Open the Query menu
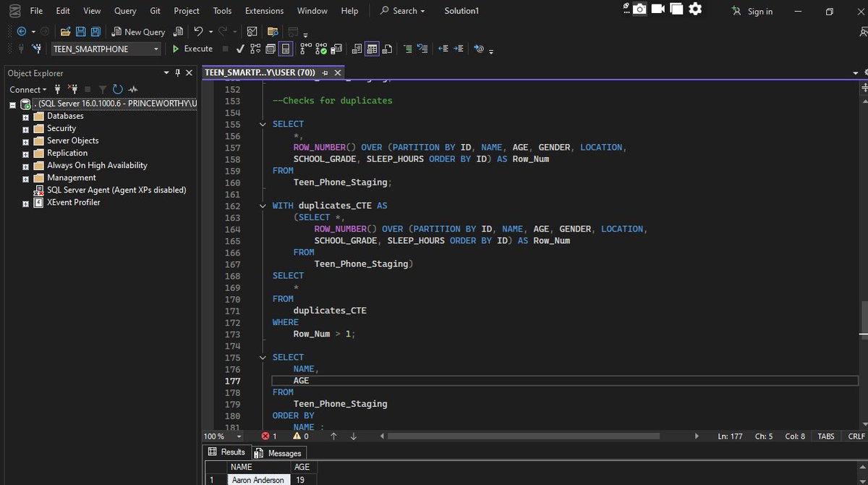The height and width of the screenshot is (485, 868). click(x=125, y=11)
